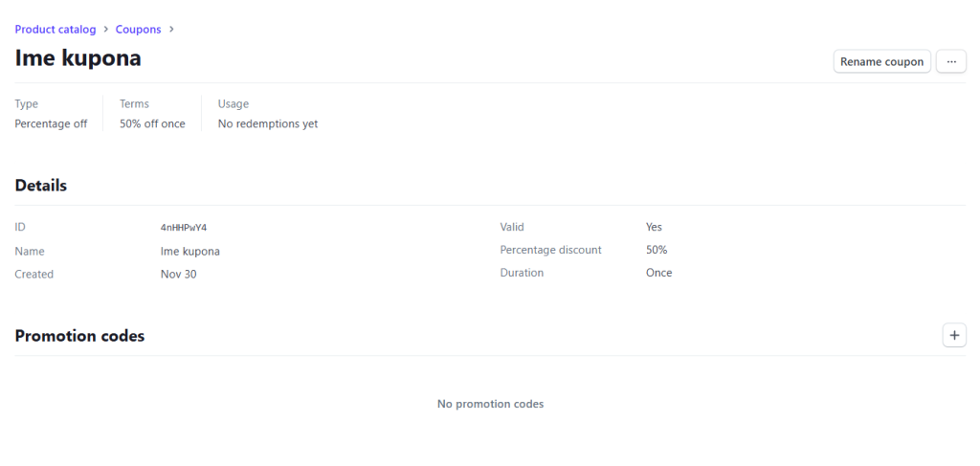
Task: Add a promotion code with plus icon
Action: (x=954, y=335)
